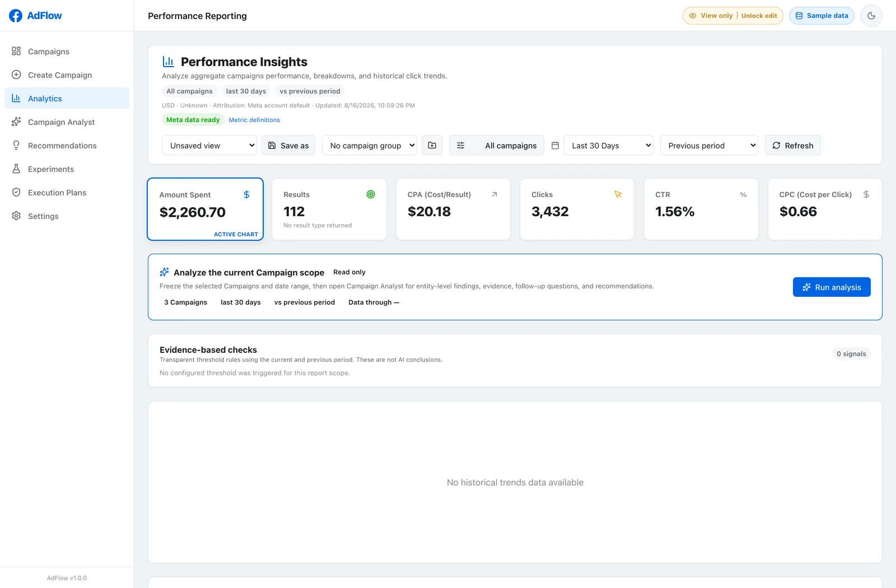Click the arrow icon on CPA card
Viewport: 896px width, 588px height.
click(x=494, y=194)
